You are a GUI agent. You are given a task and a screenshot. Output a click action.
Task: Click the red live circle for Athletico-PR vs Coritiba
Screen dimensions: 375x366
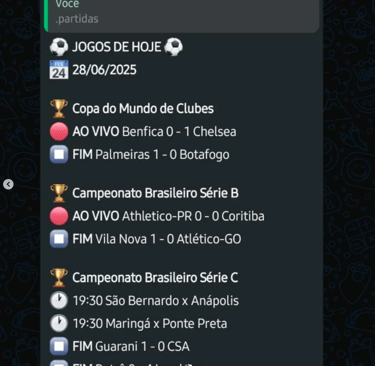59,216
